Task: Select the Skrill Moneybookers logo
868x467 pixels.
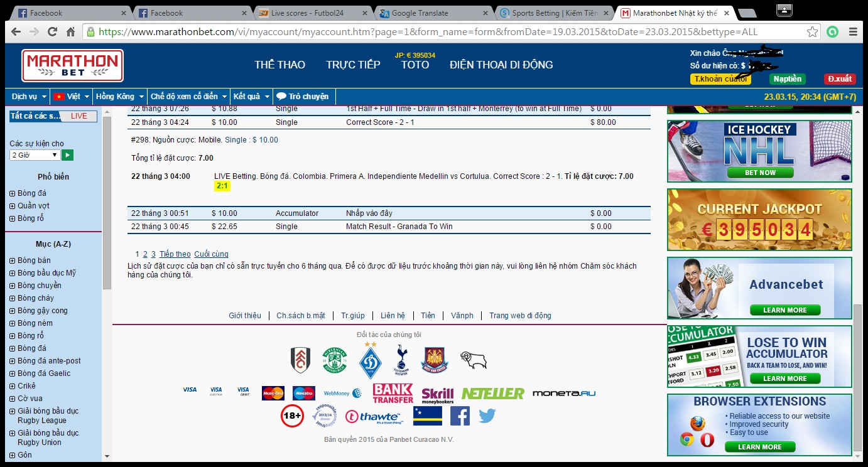Action: pyautogui.click(x=438, y=394)
